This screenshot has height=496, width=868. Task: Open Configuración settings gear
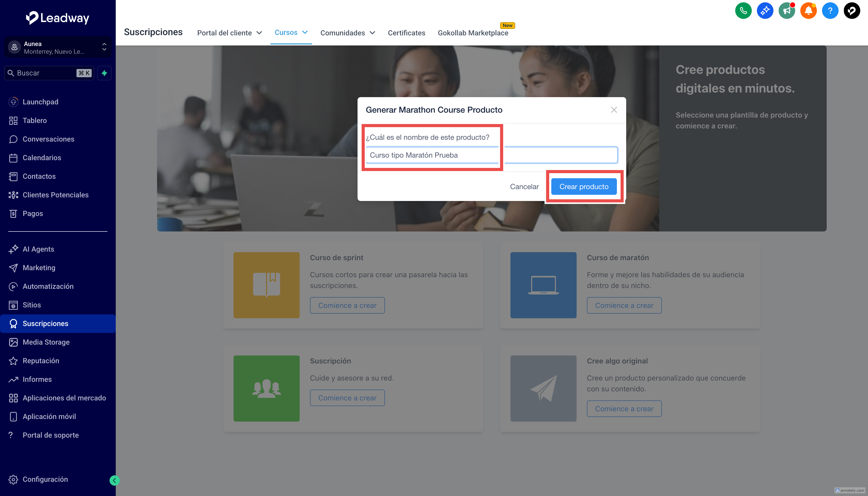tap(45, 479)
